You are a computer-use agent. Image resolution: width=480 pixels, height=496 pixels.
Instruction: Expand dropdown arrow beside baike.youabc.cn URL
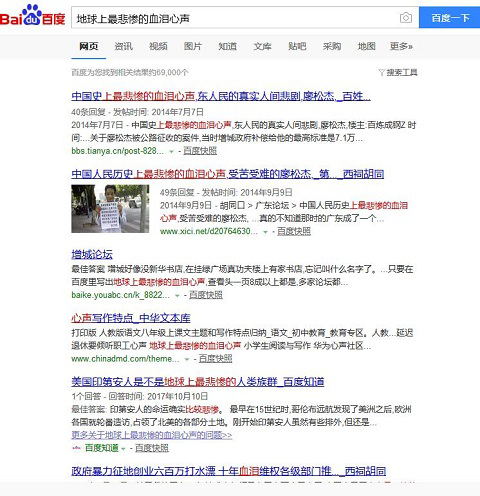coord(177,295)
